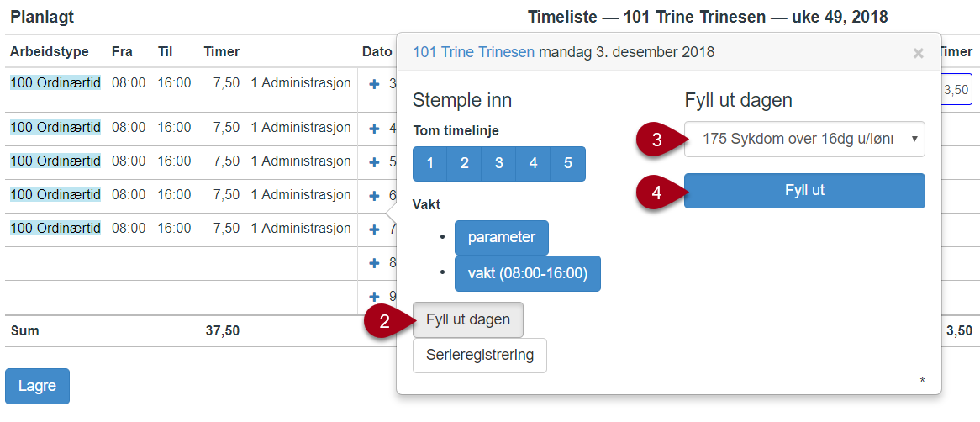Open Serieregistrering
The image size is (980, 422).
point(480,356)
